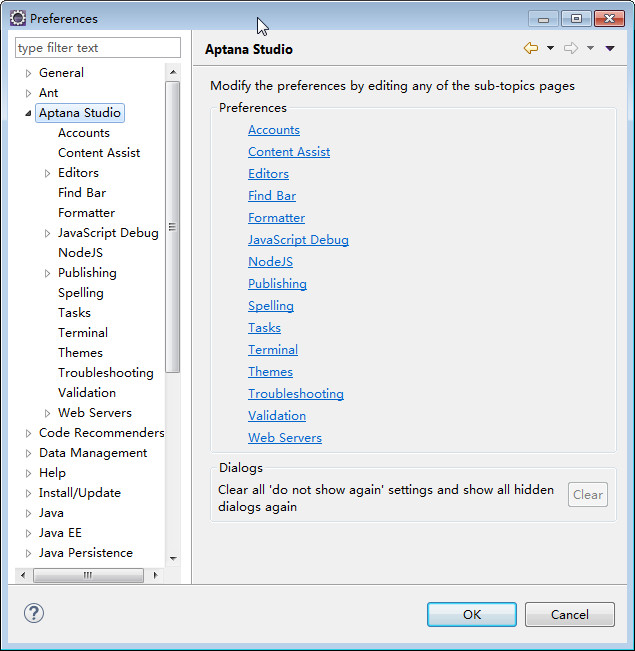
Task: Open the Forward history dropdown arrow
Action: point(590,48)
